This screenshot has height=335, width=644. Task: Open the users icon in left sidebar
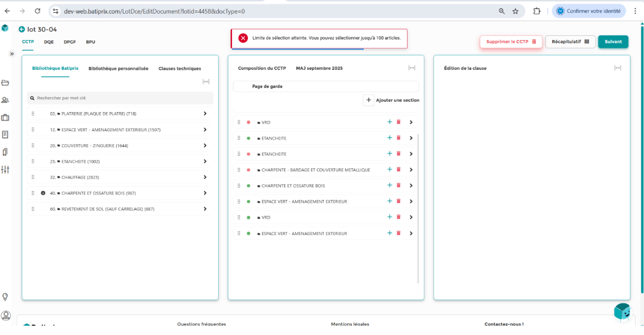tap(5, 100)
